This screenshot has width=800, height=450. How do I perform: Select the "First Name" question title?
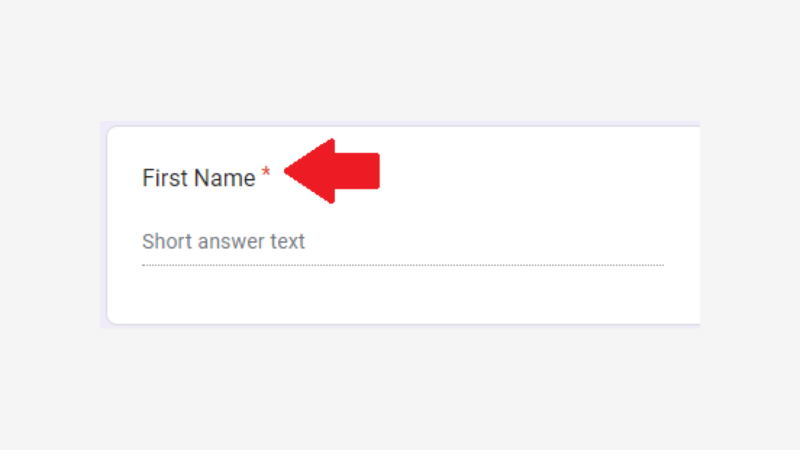199,179
